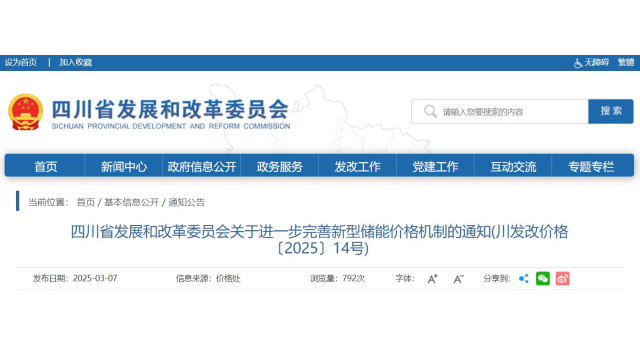This screenshot has width=640, height=360.
Task: Share to Weibo via red icon
Action: point(562,279)
